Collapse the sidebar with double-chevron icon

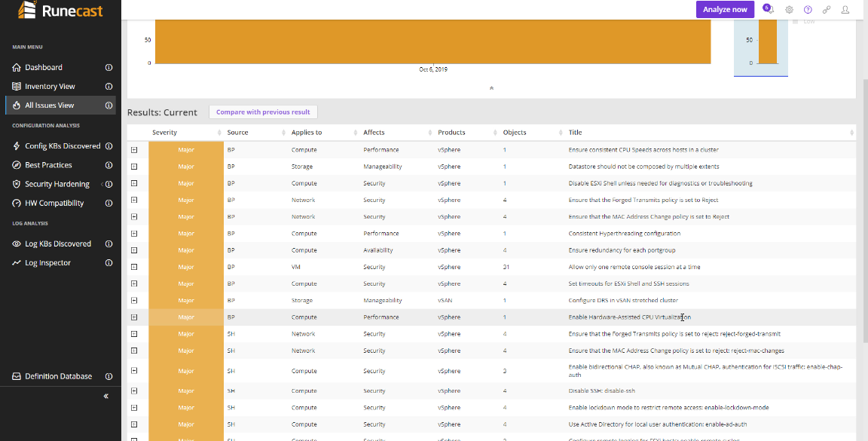tap(105, 396)
